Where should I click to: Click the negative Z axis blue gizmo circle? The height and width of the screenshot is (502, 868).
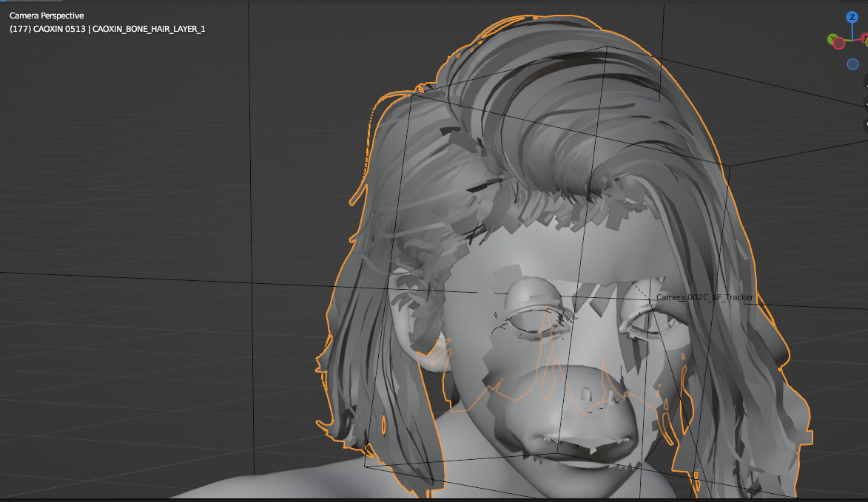coord(852,64)
